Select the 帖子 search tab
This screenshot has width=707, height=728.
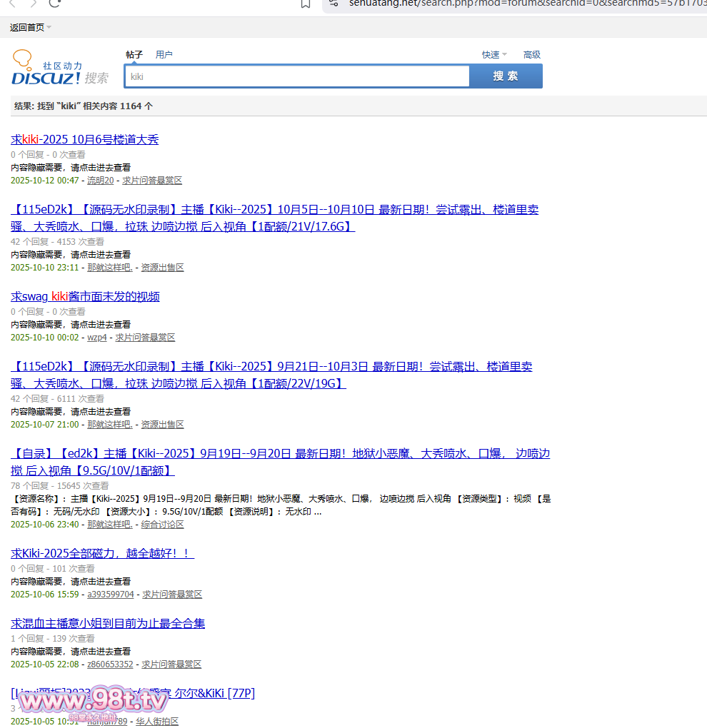[134, 55]
